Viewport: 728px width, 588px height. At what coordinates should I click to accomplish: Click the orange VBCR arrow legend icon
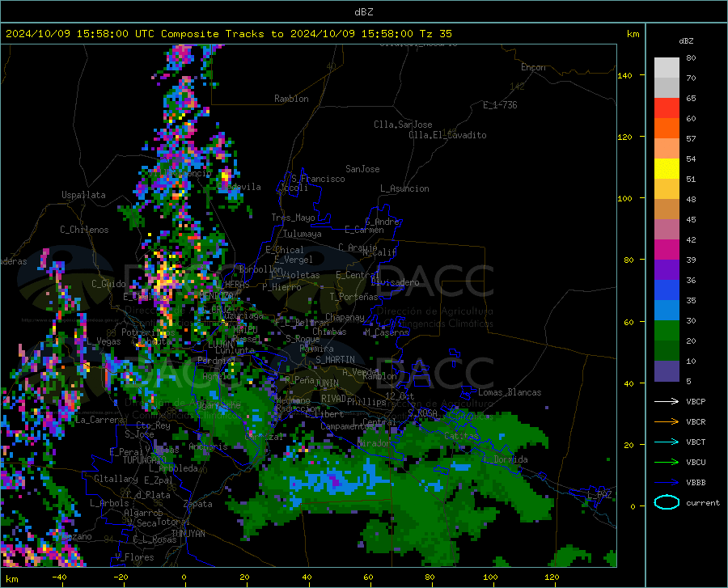pos(667,422)
